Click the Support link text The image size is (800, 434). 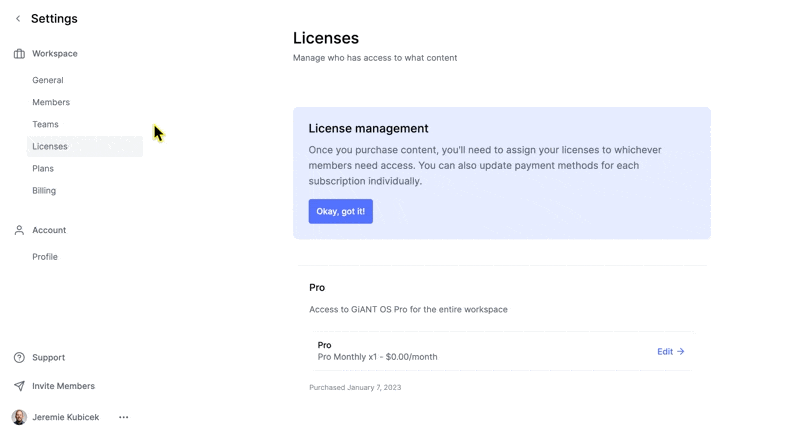coord(48,358)
